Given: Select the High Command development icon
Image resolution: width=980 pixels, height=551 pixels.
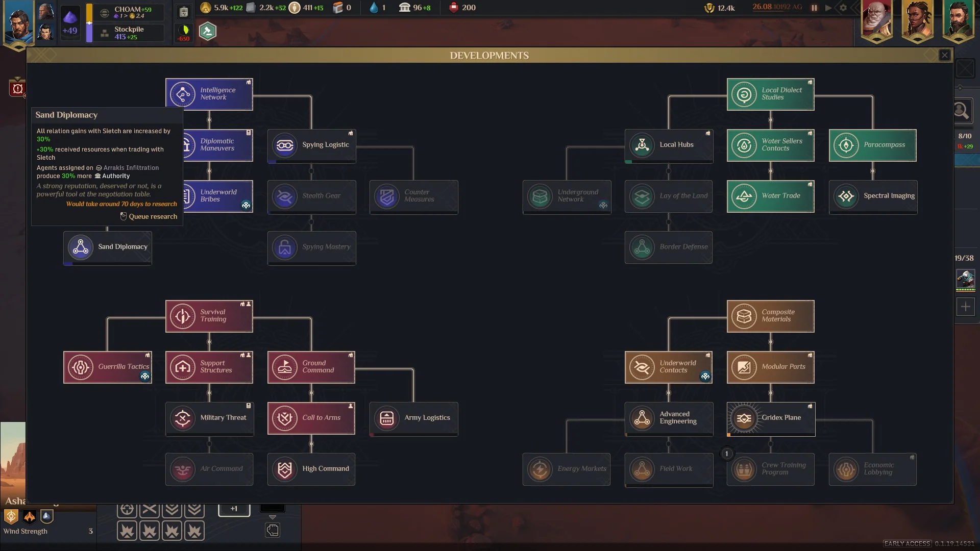Looking at the screenshot, I should coord(285,469).
